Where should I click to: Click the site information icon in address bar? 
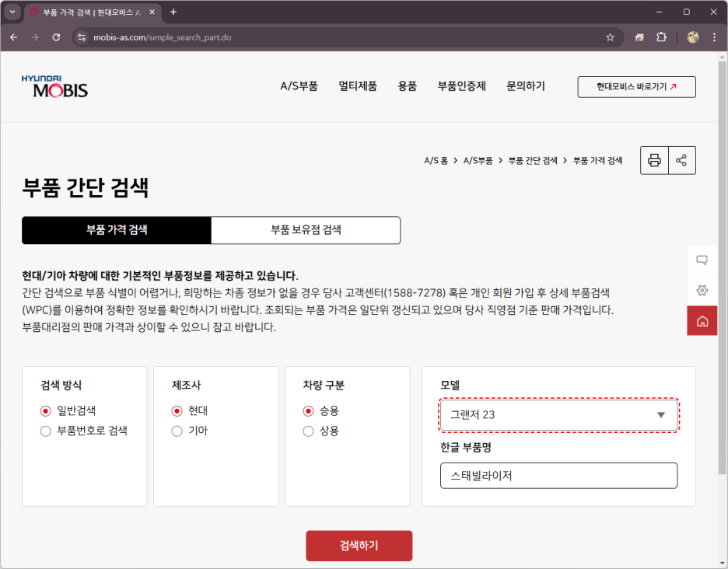coord(81,37)
